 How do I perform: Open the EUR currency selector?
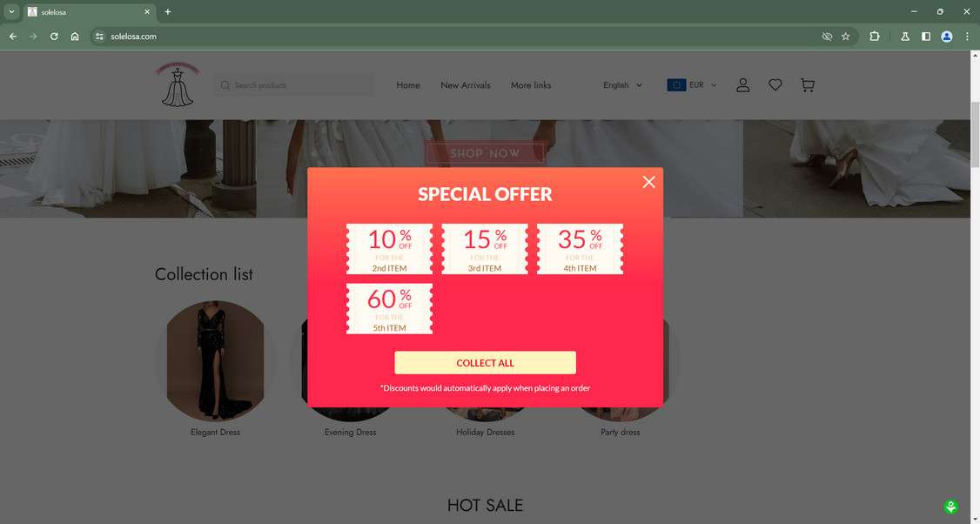coord(692,85)
